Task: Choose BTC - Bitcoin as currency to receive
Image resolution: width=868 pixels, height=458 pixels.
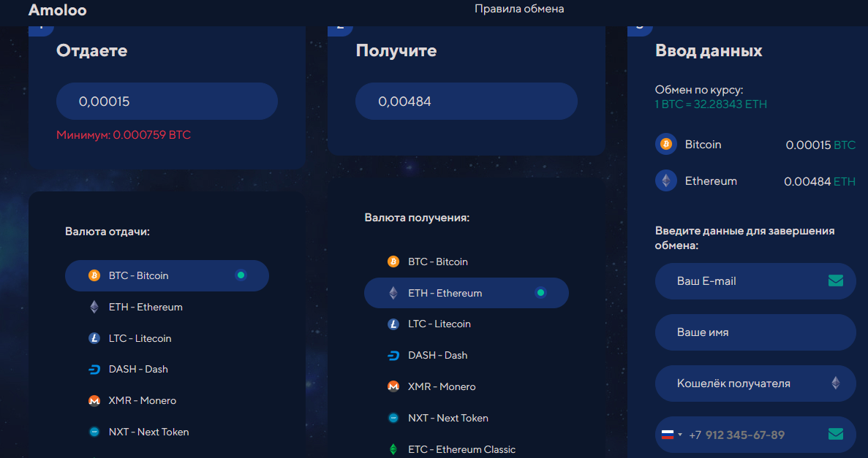Action: click(466, 262)
